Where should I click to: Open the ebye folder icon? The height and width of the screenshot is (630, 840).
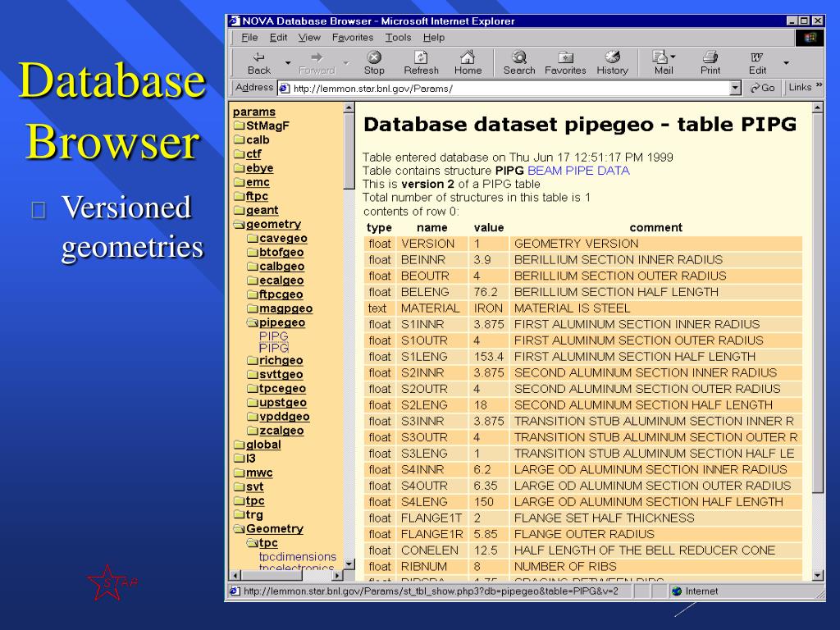pyautogui.click(x=239, y=168)
